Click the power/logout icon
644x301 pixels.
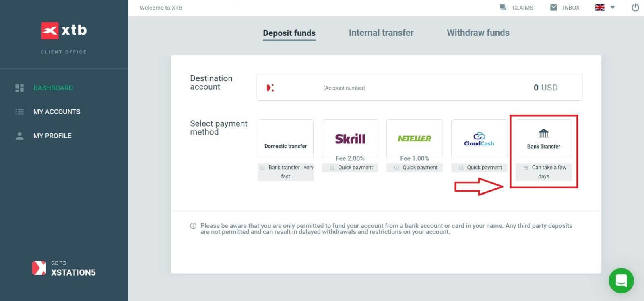635,7
